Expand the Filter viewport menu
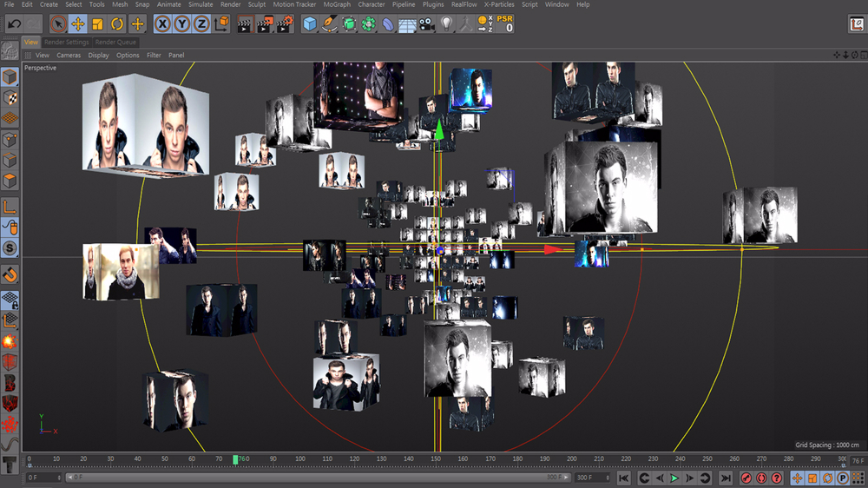Screen dimensions: 868x488 (154, 56)
